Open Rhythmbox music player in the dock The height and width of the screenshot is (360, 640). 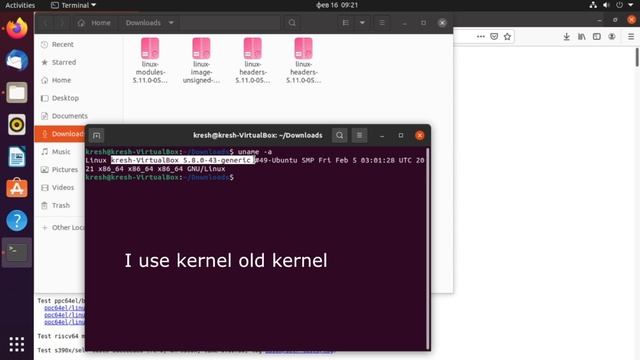tap(17, 124)
